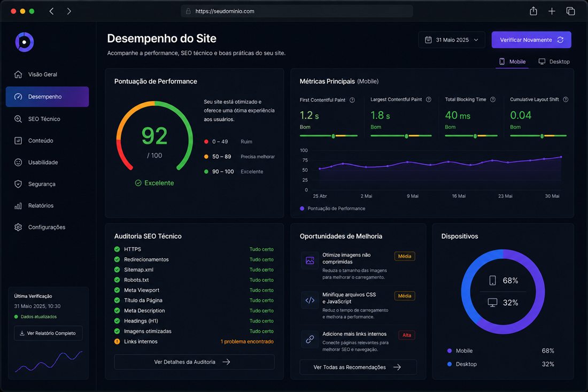The width and height of the screenshot is (588, 392).
Task: Click the Sitemap.xml check icon
Action: pyautogui.click(x=117, y=270)
